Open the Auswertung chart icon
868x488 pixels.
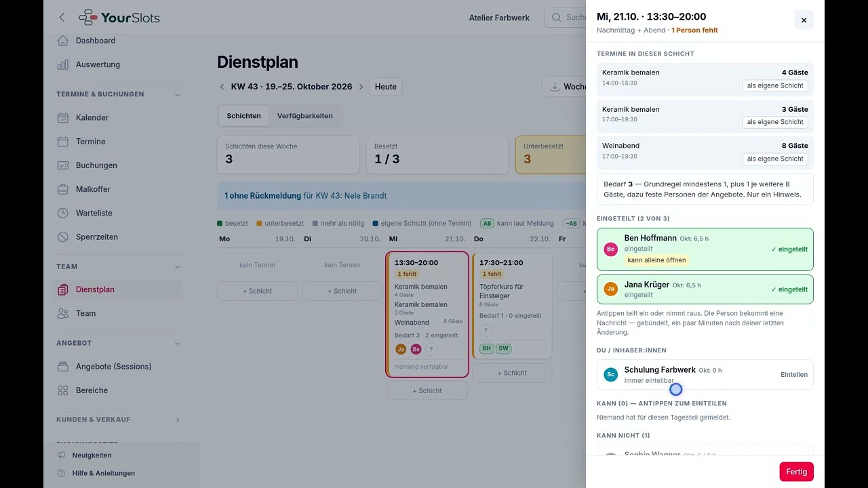63,64
